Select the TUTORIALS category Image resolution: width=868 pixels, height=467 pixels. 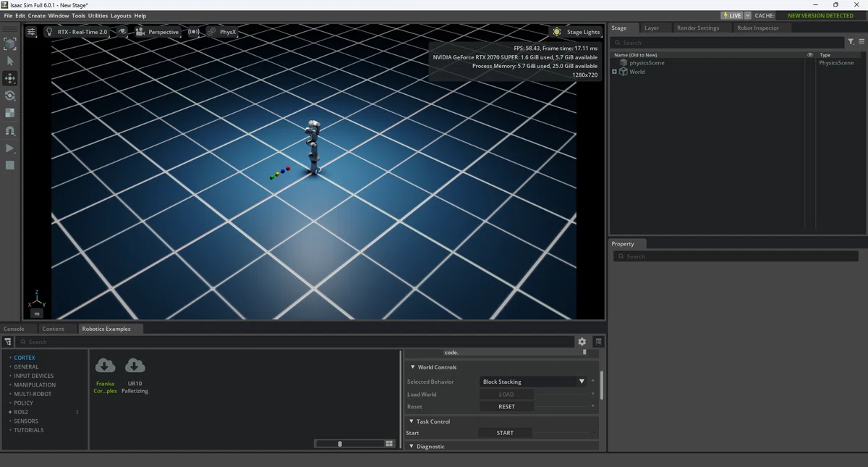pyautogui.click(x=29, y=430)
